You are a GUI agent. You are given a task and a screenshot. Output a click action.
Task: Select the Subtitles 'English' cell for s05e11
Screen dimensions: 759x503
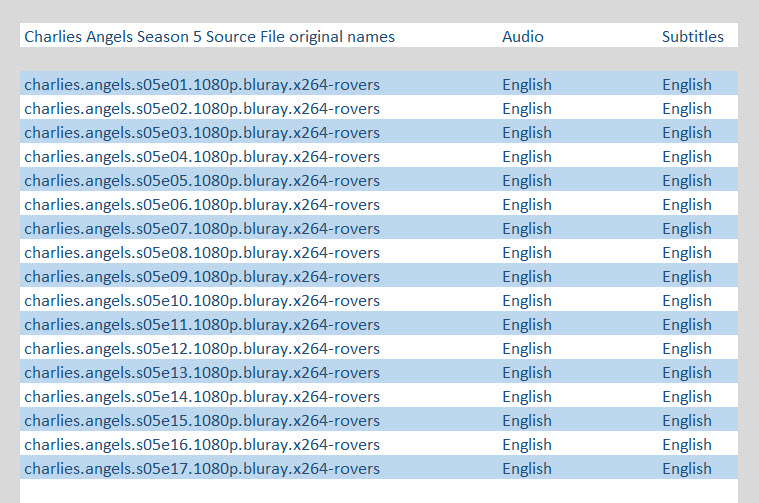pos(687,325)
